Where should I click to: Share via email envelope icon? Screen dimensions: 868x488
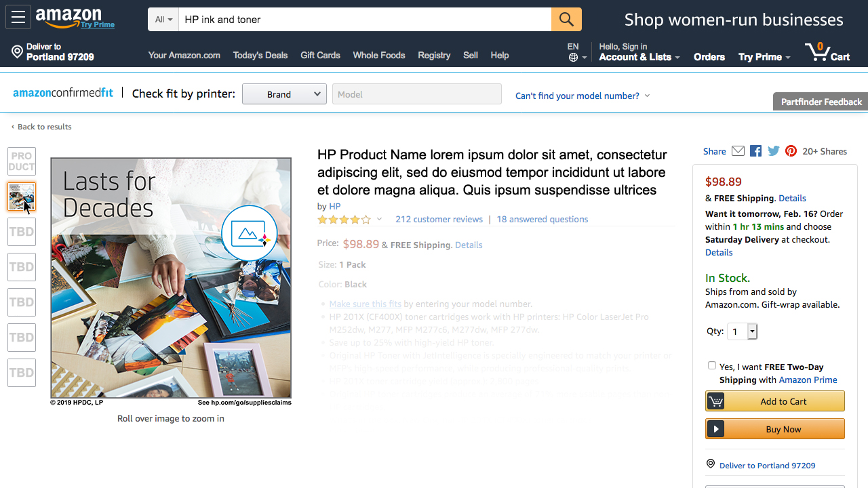click(x=738, y=151)
